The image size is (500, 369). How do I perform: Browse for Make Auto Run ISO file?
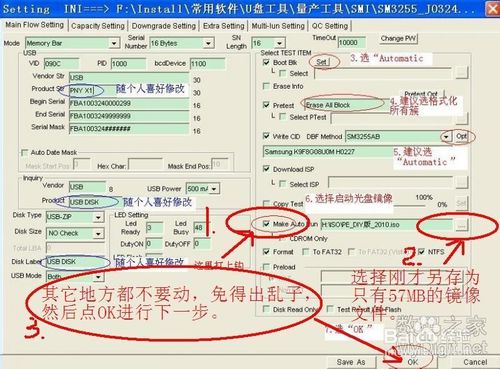461,225
